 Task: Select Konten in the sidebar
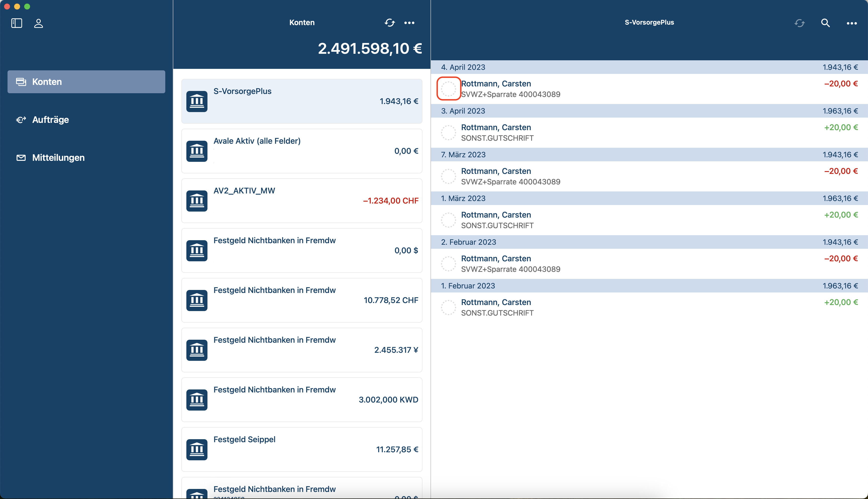pyautogui.click(x=86, y=82)
